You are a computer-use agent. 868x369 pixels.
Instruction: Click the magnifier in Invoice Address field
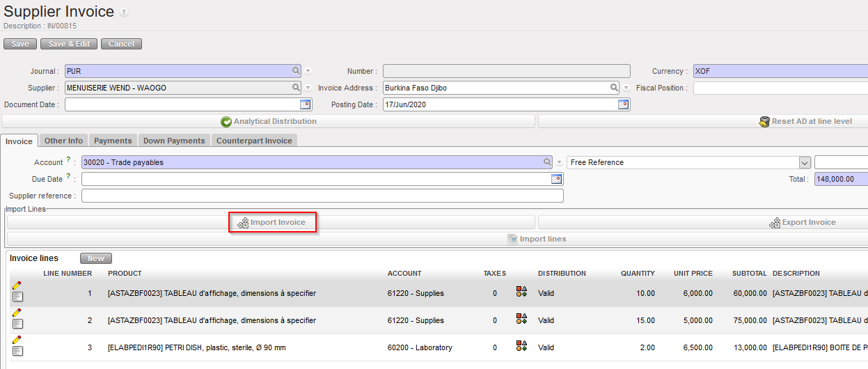[x=615, y=88]
